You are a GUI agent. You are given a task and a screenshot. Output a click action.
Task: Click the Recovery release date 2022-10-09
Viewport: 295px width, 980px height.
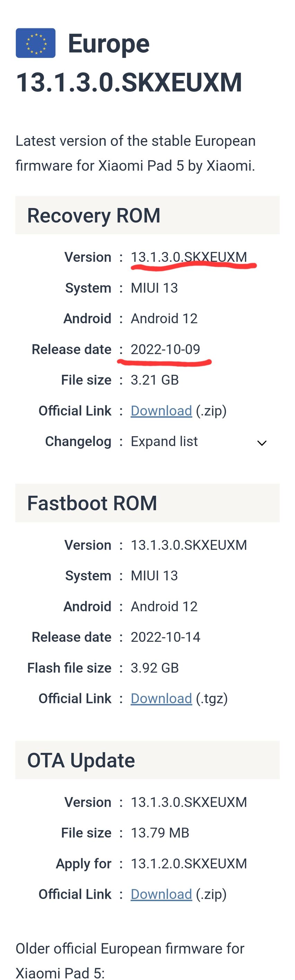(x=165, y=349)
